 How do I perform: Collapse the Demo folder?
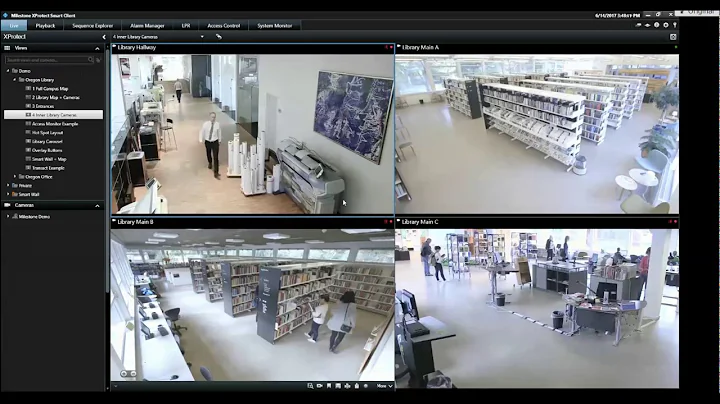point(8,71)
